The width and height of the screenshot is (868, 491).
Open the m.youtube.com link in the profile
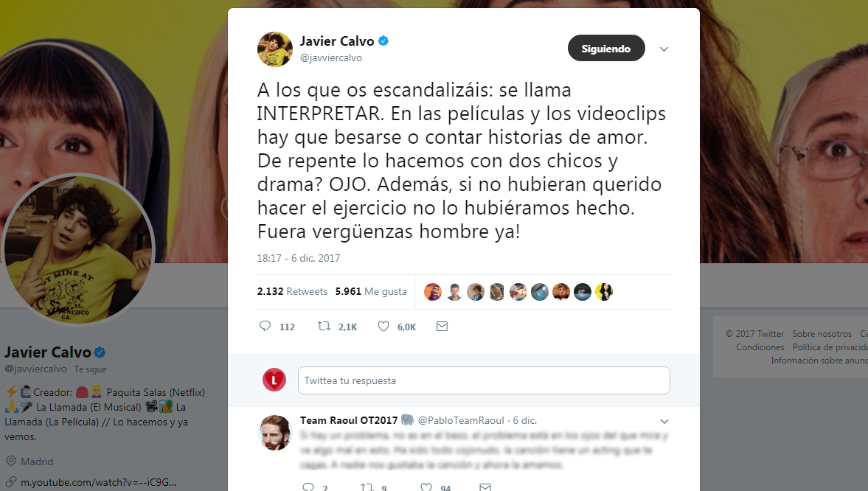[x=99, y=482]
